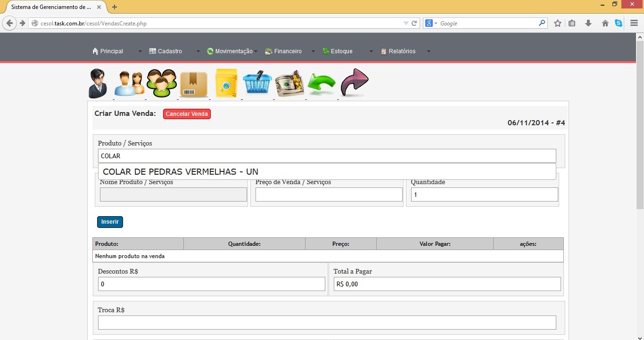
Task: Open the Movimentação menu
Action: [233, 51]
